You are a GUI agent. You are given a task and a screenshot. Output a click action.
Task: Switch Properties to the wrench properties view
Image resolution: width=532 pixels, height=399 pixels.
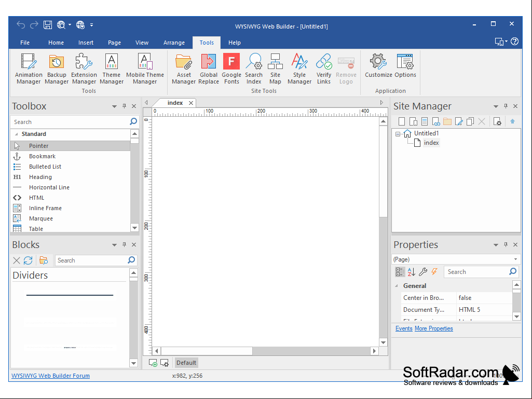point(423,272)
